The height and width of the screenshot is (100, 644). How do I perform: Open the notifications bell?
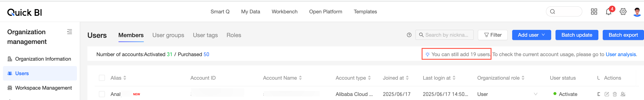click(609, 12)
